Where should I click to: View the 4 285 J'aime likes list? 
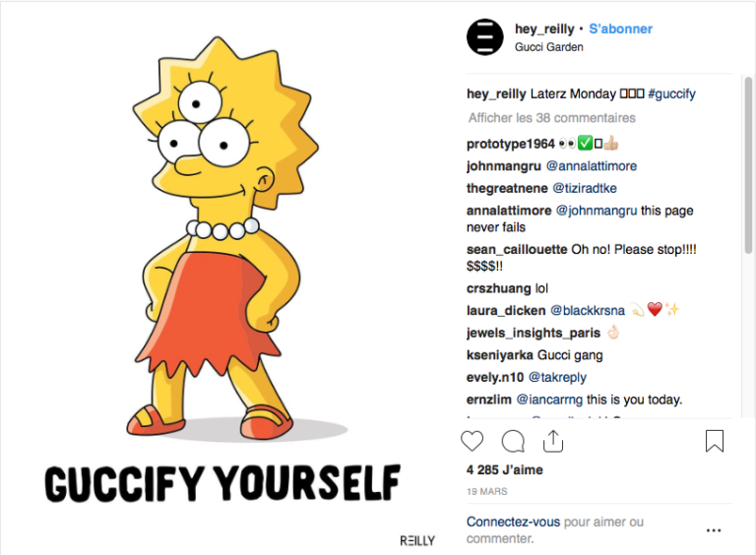coord(504,469)
